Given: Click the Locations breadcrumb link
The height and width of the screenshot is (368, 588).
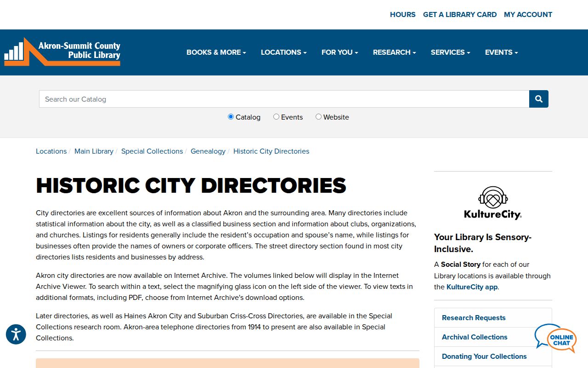Looking at the screenshot, I should coord(51,151).
